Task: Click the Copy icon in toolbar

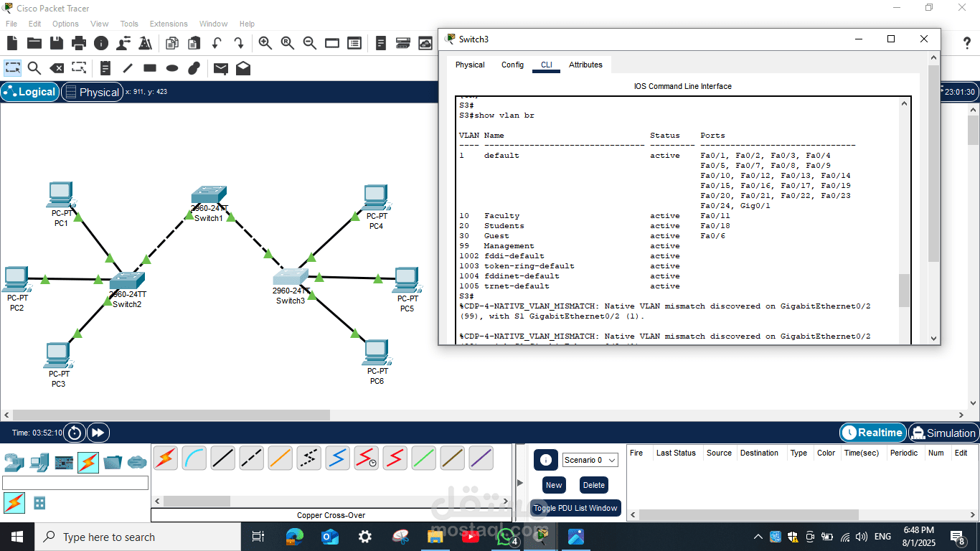Action: (x=172, y=43)
